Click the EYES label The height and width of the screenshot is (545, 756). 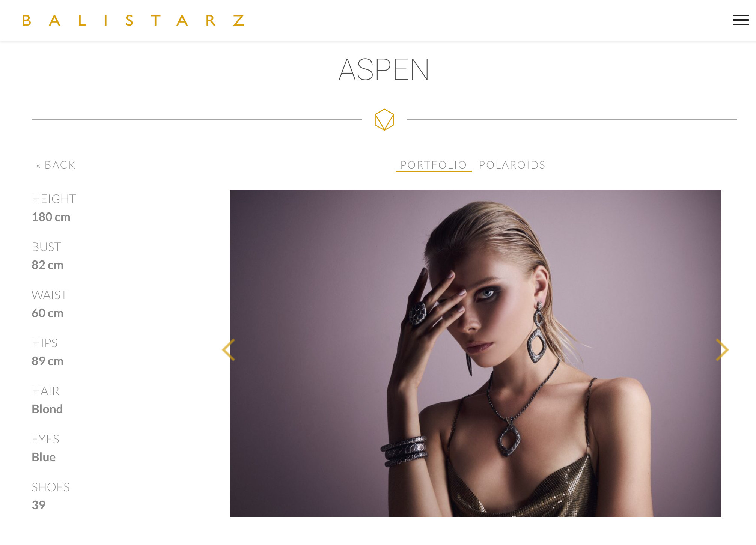[45, 439]
